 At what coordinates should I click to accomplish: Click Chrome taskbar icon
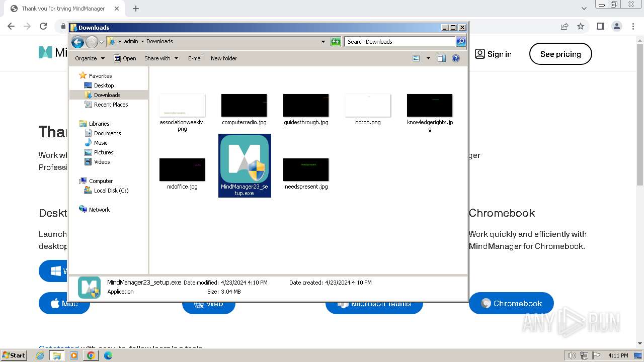click(91, 355)
